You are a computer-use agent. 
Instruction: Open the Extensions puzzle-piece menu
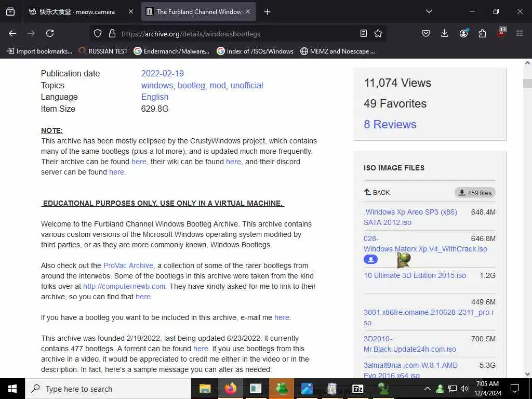point(482,33)
